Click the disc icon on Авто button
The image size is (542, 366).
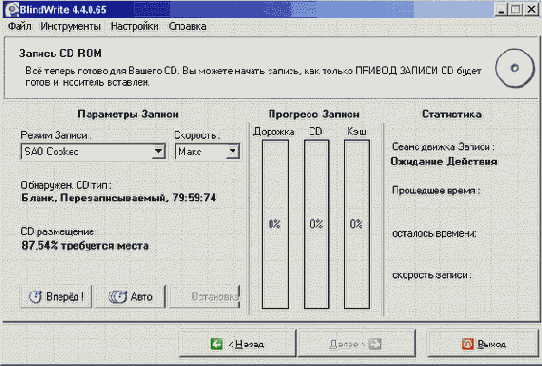point(118,297)
